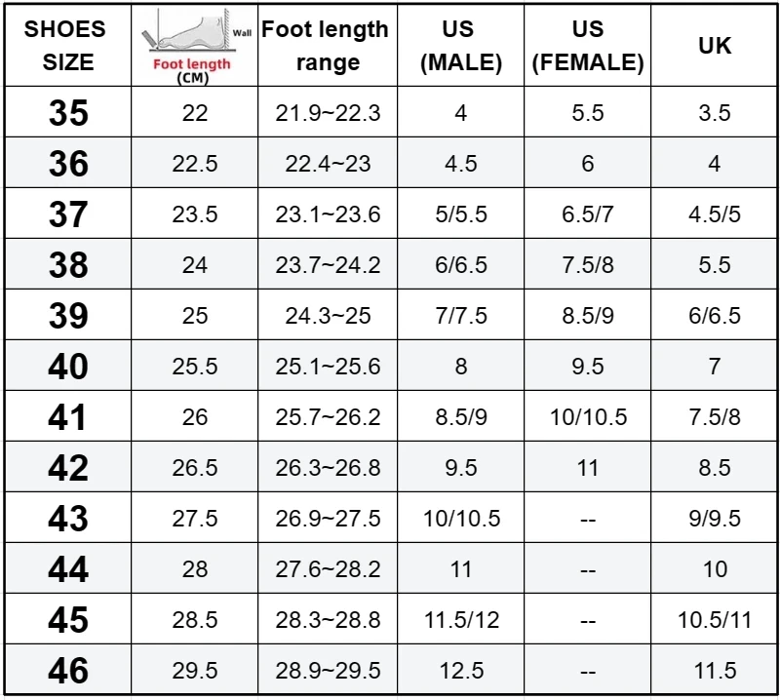The width and height of the screenshot is (780, 700).
Task: Select shoe size 38 row label
Action: click(x=68, y=265)
